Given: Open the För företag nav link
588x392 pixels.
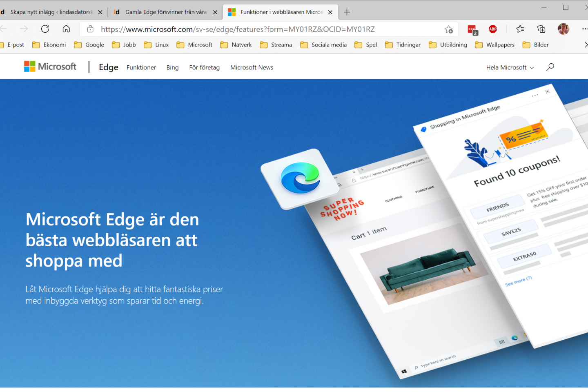Looking at the screenshot, I should (x=204, y=67).
